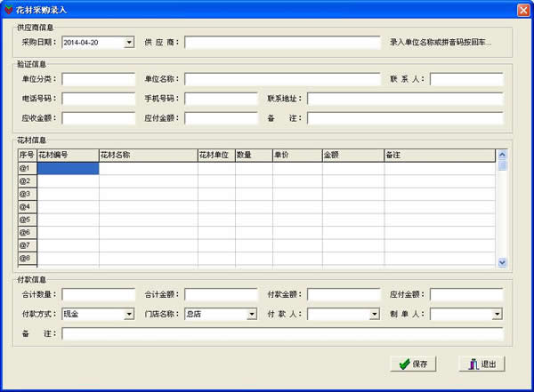Click the app icon in title bar
This screenshot has height=392, width=534.
9,8
